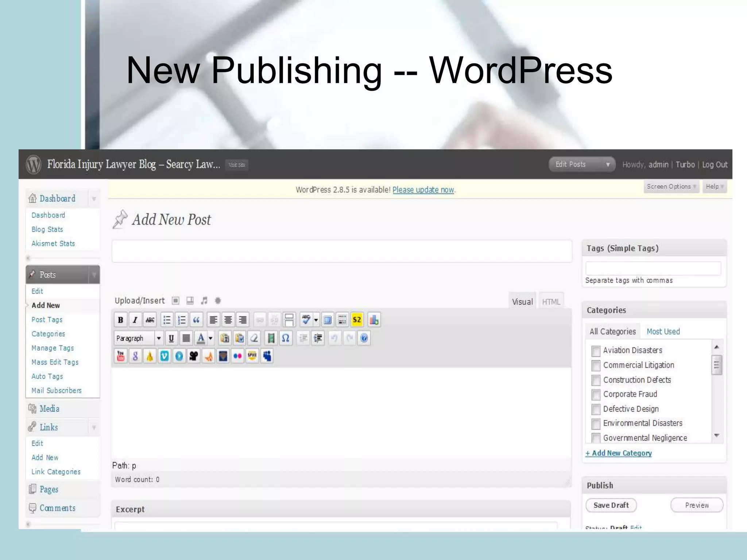Click the yellow S2 subscribe button
The image size is (747, 560).
pos(357,320)
